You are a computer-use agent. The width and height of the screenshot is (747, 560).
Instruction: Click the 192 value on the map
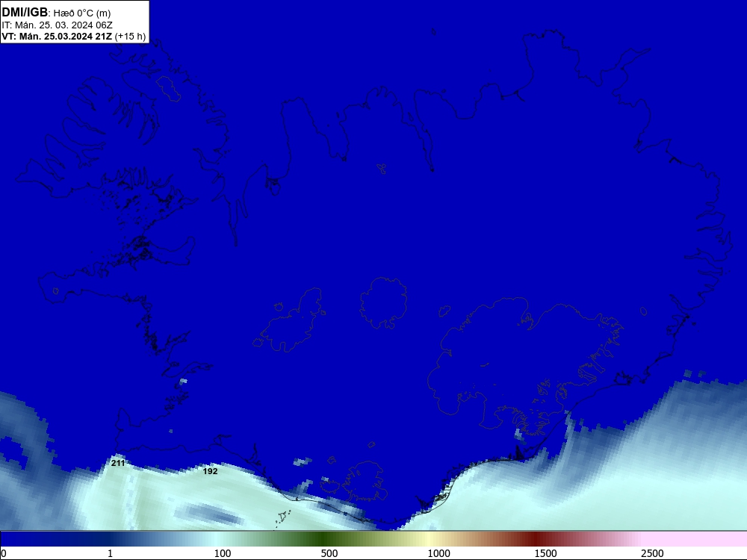pyautogui.click(x=210, y=471)
